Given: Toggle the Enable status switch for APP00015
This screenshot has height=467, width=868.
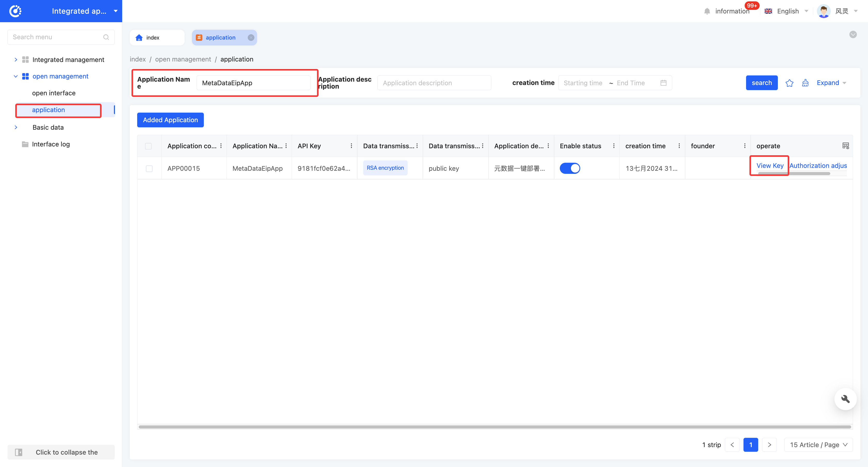Looking at the screenshot, I should coord(569,168).
